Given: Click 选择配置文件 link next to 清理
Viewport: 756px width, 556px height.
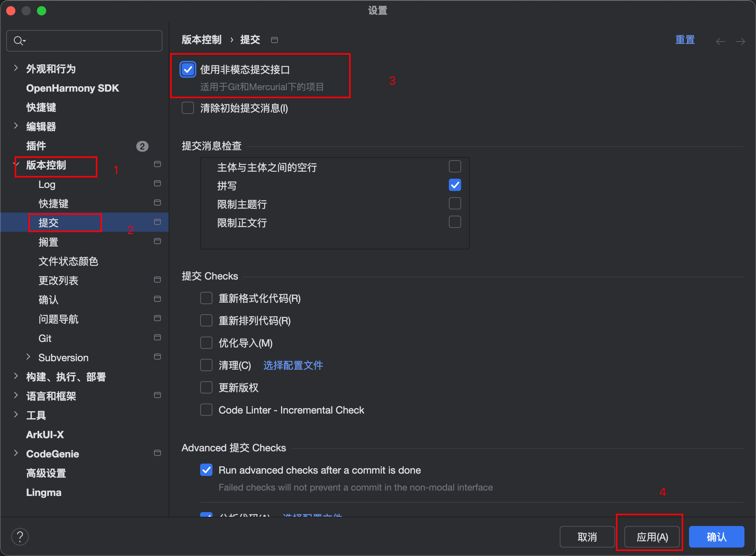Looking at the screenshot, I should tap(293, 365).
